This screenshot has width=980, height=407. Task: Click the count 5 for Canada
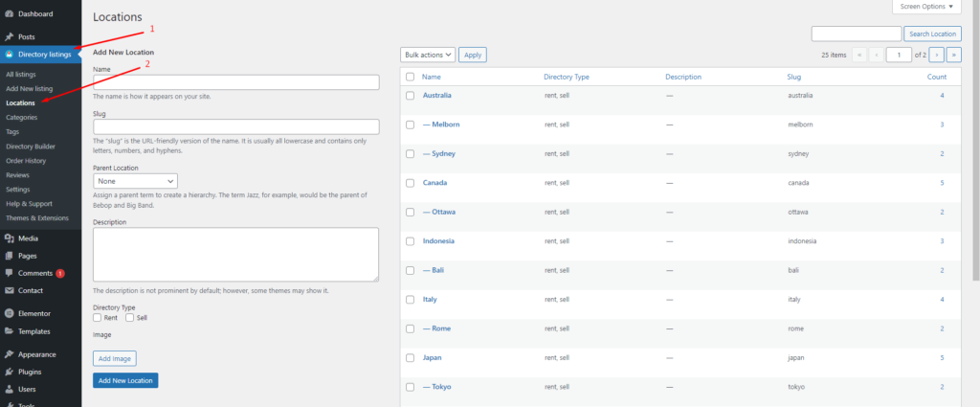pyautogui.click(x=942, y=183)
